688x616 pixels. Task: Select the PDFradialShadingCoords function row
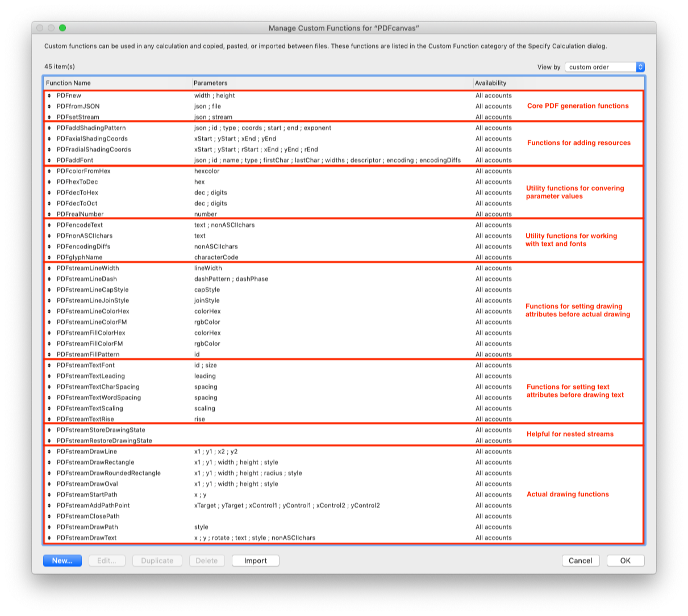(x=344, y=149)
